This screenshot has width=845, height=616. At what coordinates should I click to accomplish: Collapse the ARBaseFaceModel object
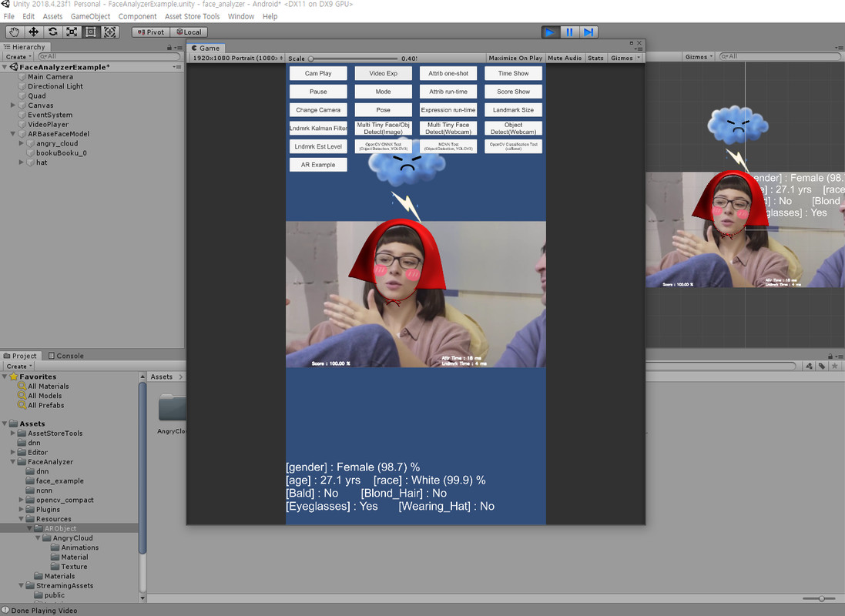click(13, 134)
